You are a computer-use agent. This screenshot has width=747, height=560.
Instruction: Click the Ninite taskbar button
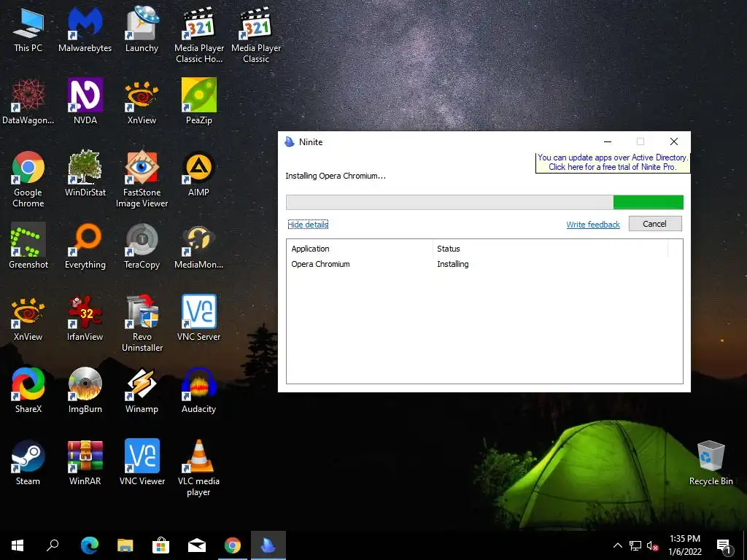[268, 545]
